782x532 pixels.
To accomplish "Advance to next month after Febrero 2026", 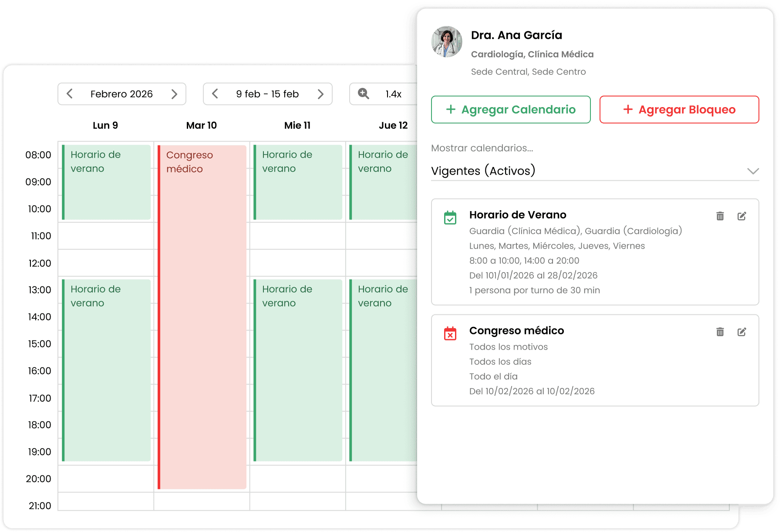I will (174, 94).
